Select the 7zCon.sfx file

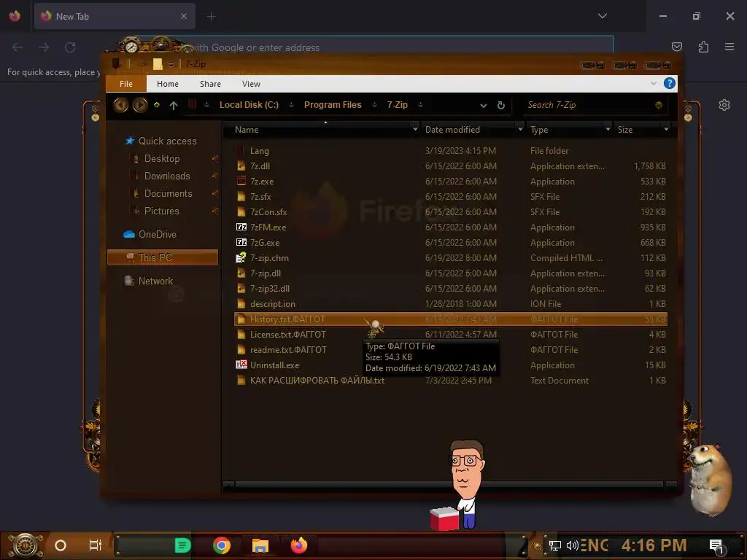pyautogui.click(x=268, y=212)
